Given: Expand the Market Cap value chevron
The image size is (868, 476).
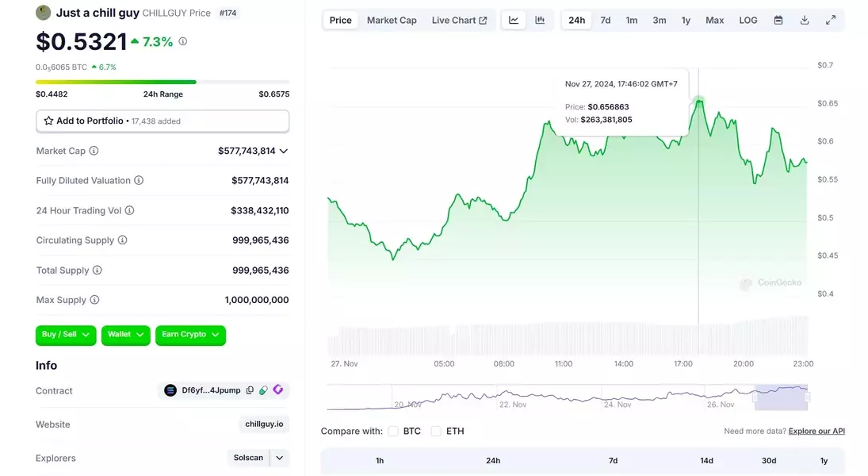Looking at the screenshot, I should tap(284, 151).
